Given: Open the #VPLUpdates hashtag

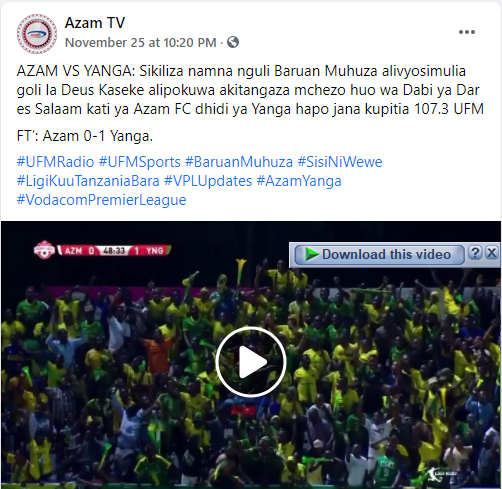Looking at the screenshot, I should point(208,181).
